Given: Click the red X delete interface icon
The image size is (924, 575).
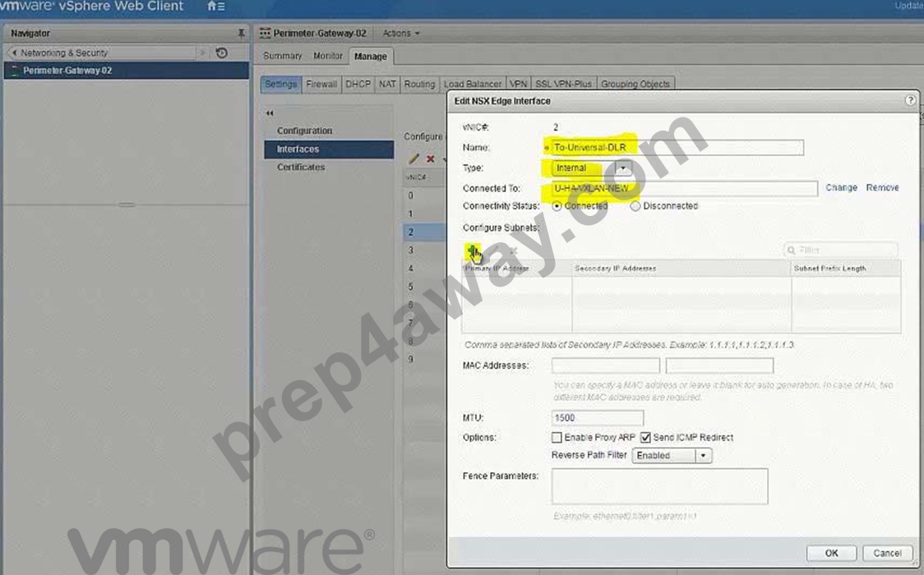Looking at the screenshot, I should click(x=431, y=159).
